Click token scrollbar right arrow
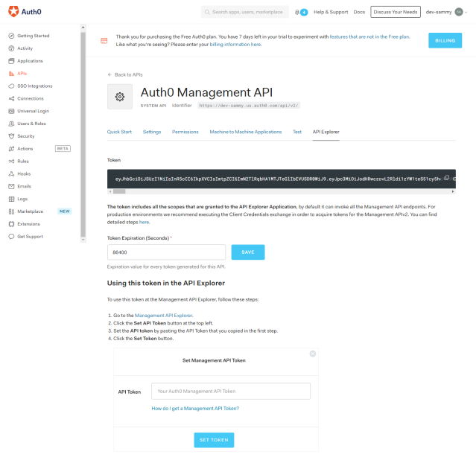The height and width of the screenshot is (469, 476). [x=453, y=191]
